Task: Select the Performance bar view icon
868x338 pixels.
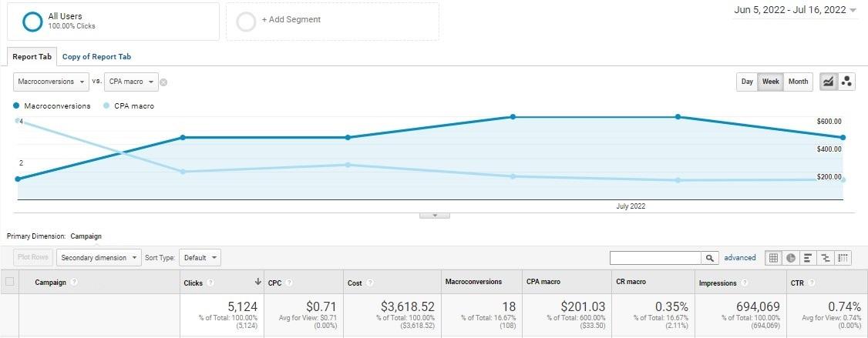Action: click(x=808, y=258)
